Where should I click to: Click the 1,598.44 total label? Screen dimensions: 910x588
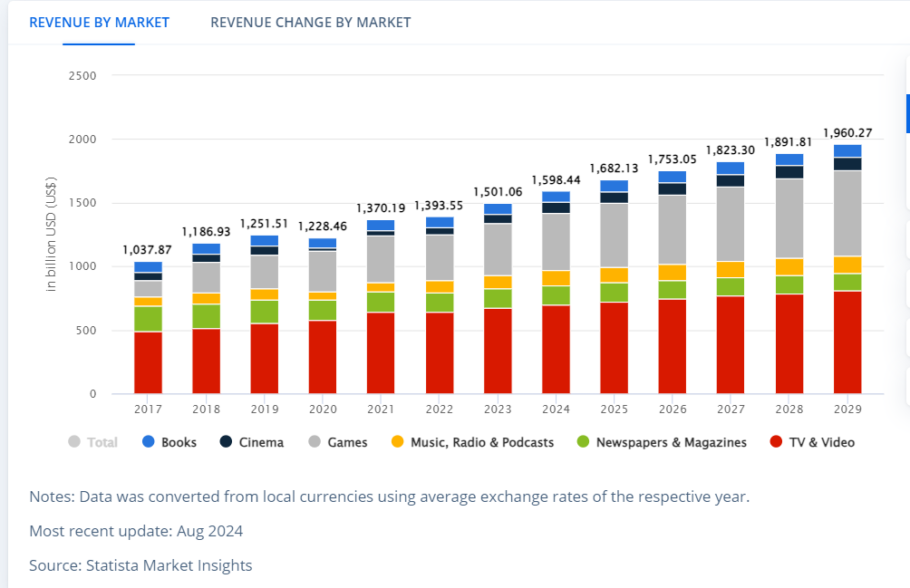(x=556, y=180)
